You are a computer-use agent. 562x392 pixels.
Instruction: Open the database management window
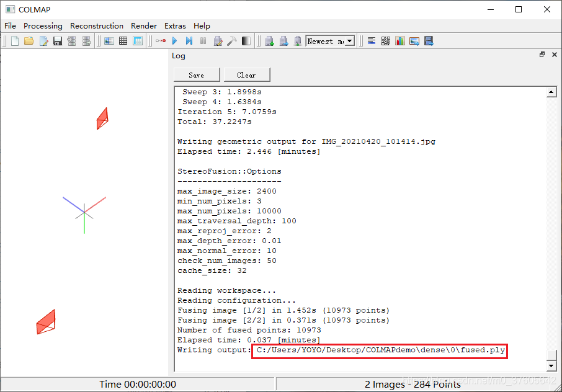[x=137, y=40]
